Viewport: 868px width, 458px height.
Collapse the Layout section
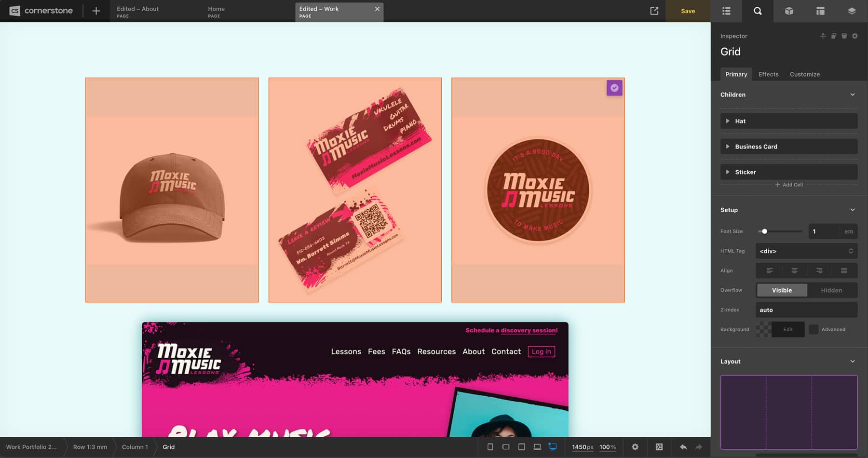click(x=853, y=361)
